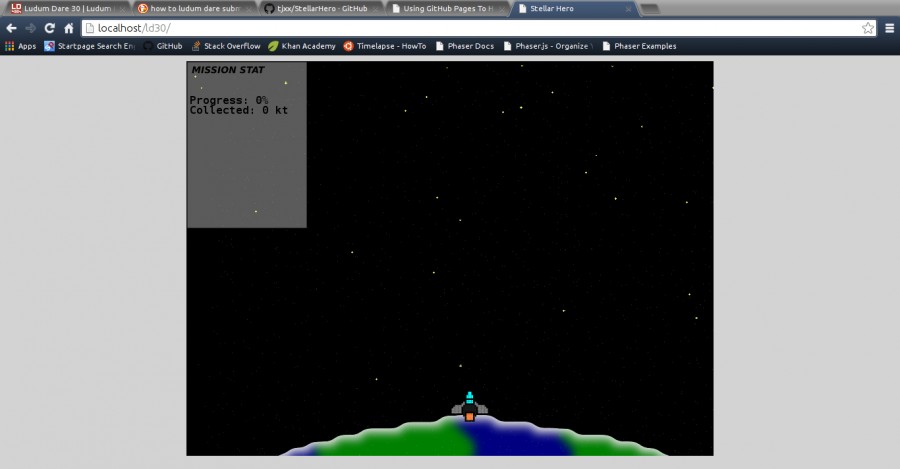This screenshot has width=900, height=469.
Task: Open the GitHub bookmark
Action: (x=163, y=46)
